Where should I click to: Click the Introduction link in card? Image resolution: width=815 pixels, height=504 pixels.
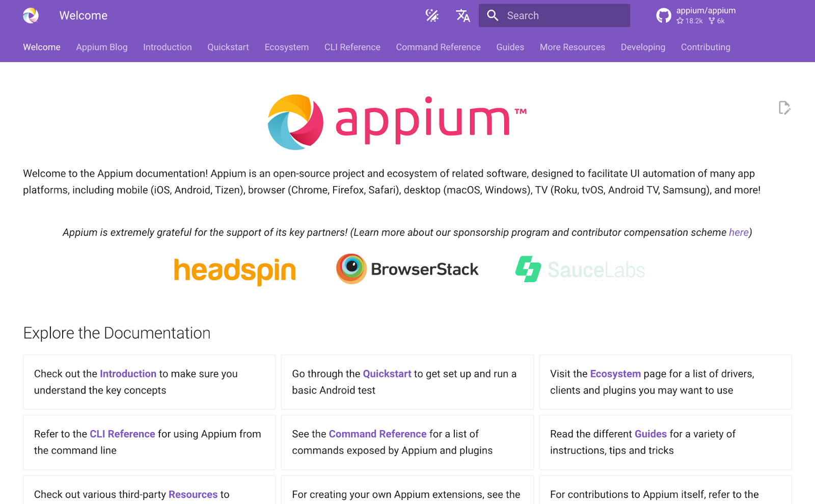click(x=128, y=374)
